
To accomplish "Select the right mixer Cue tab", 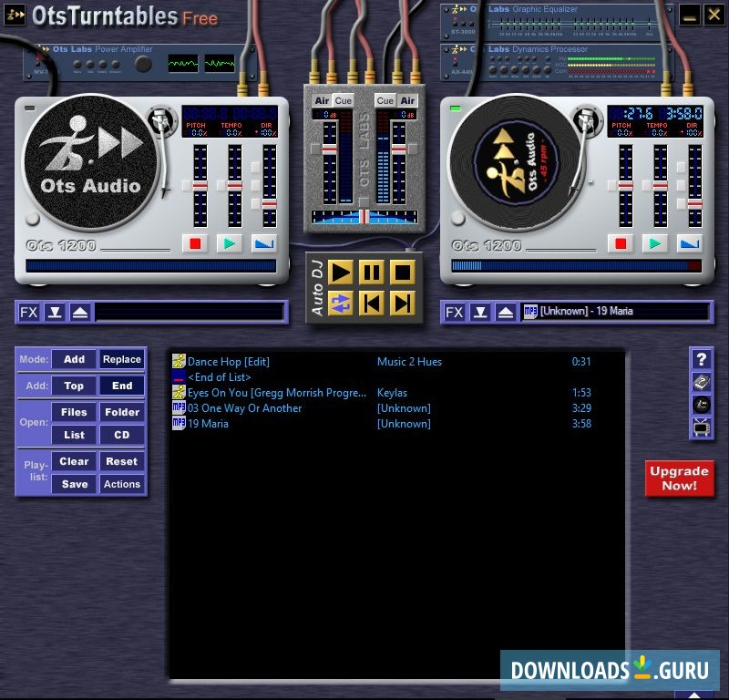I will click(x=385, y=100).
